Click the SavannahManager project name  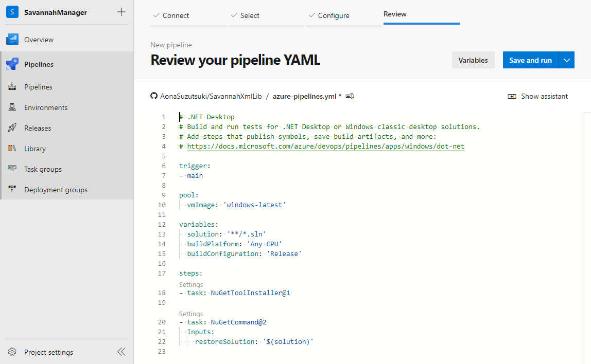pos(56,12)
